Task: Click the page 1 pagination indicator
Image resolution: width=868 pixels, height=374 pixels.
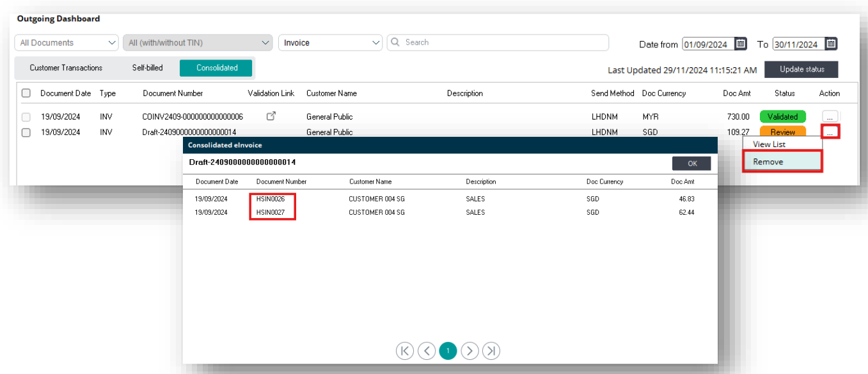Action: (x=448, y=350)
